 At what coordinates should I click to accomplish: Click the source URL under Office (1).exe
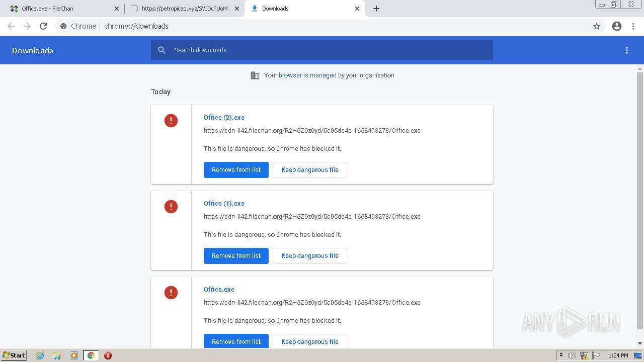pyautogui.click(x=312, y=217)
